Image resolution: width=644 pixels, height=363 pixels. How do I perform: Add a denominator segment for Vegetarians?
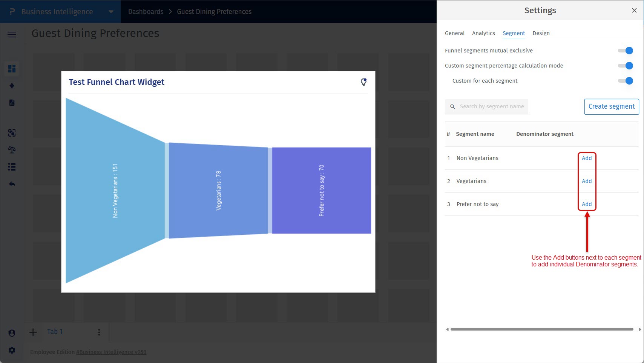coord(586,181)
